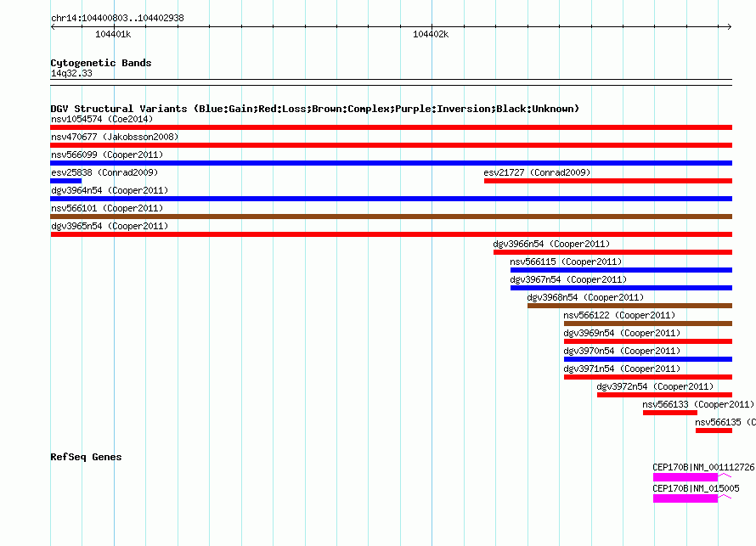Open the nsv566099 (Cooper2011) variant label
The height and width of the screenshot is (546, 756).
(x=107, y=155)
